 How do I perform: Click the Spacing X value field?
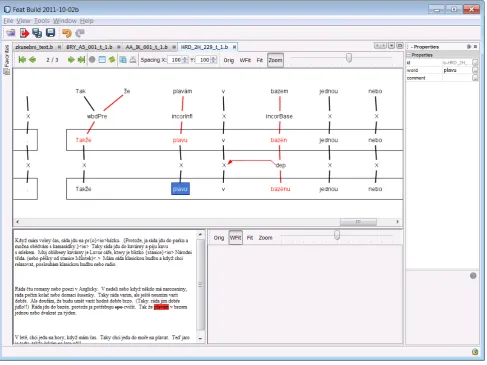(175, 60)
